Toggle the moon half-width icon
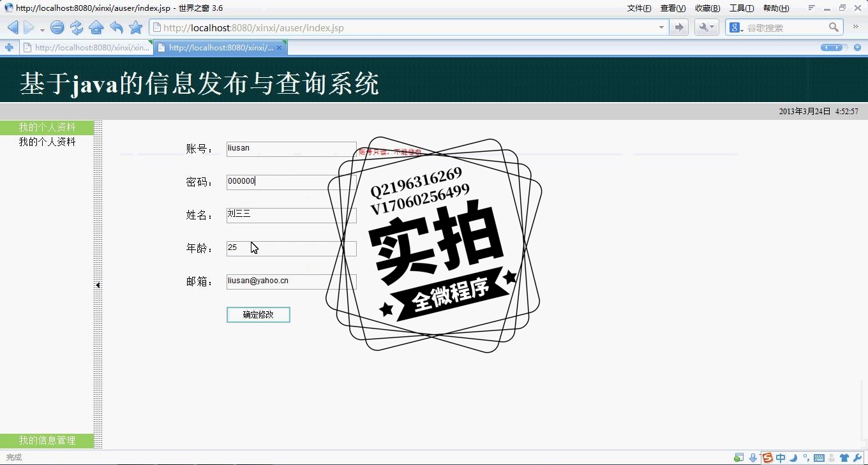This screenshot has width=868, height=465. click(793, 457)
